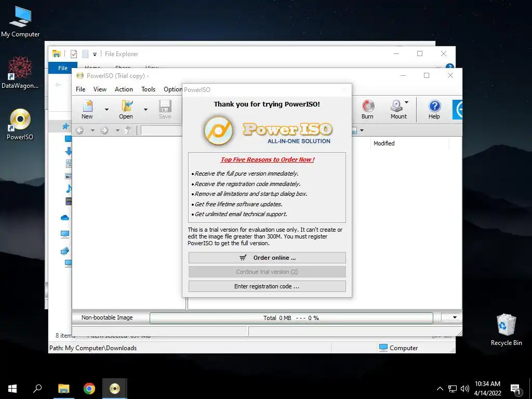Viewport: 532px width, 399px height.
Task: Click Continue trial version button
Action: click(x=267, y=272)
